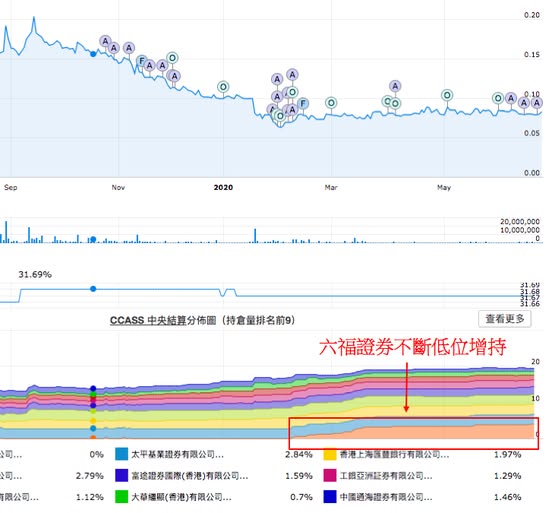Viewport: 552px width, 513px height.
Task: Click the yellow dot on the CCASS stacked chart
Action: pos(93,421)
